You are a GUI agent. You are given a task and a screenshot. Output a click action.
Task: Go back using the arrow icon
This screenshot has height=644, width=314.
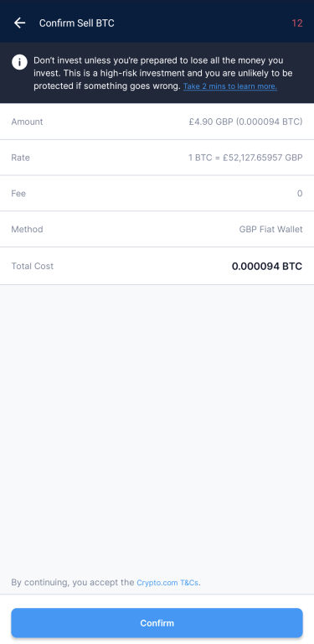pyautogui.click(x=19, y=23)
